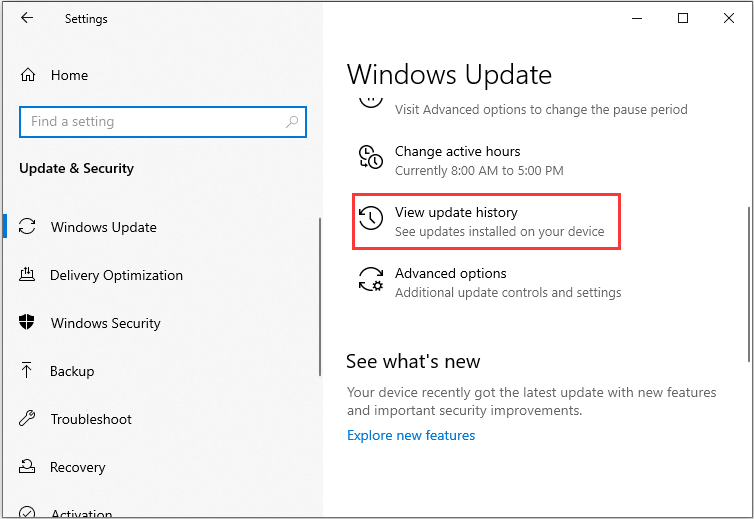Click the Troubleshoot wrench icon

(x=28, y=419)
